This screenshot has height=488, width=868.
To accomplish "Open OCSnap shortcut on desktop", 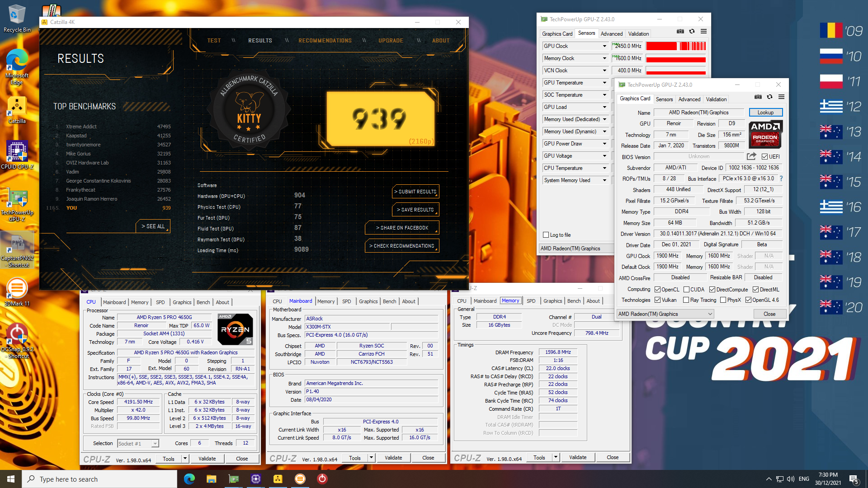I will point(17,340).
